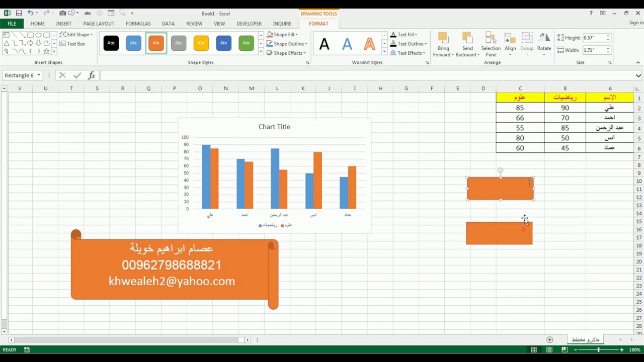Switch to Page Break Preview in status bar
The image size is (644, 362).
pos(565,350)
